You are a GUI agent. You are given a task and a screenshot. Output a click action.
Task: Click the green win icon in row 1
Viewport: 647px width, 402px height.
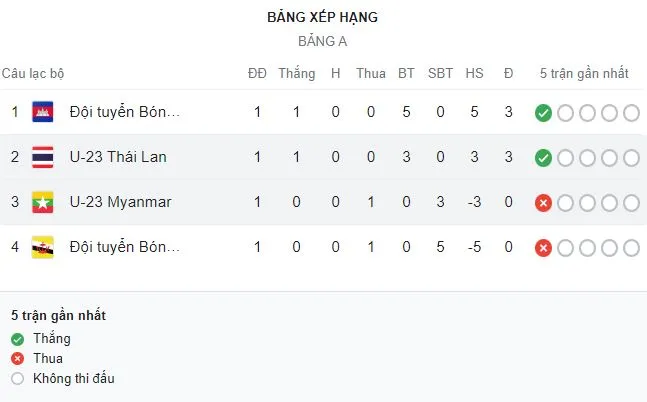543,113
